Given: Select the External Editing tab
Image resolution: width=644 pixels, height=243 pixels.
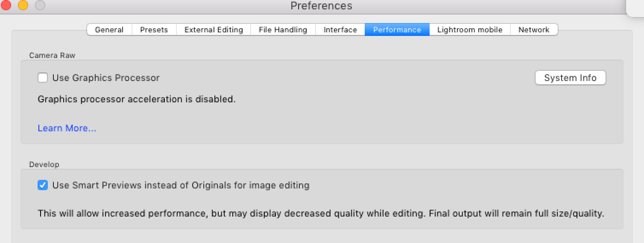Looking at the screenshot, I should [214, 30].
